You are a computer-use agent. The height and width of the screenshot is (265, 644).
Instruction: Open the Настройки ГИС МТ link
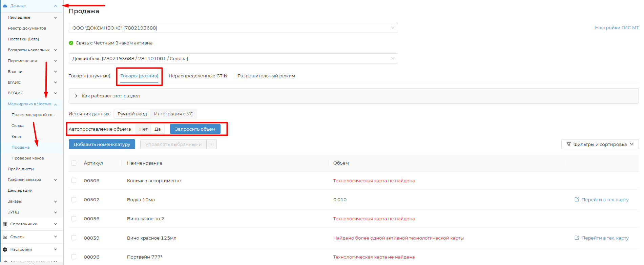pos(617,28)
